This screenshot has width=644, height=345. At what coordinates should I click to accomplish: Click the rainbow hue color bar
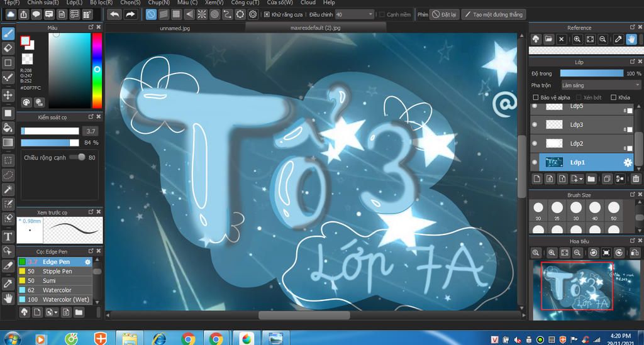click(x=97, y=70)
